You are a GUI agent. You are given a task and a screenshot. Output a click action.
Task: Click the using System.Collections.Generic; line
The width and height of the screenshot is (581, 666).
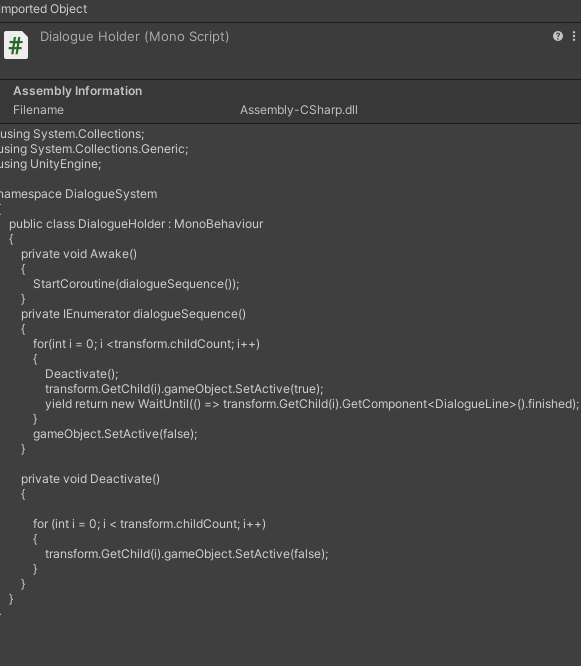coord(94,149)
